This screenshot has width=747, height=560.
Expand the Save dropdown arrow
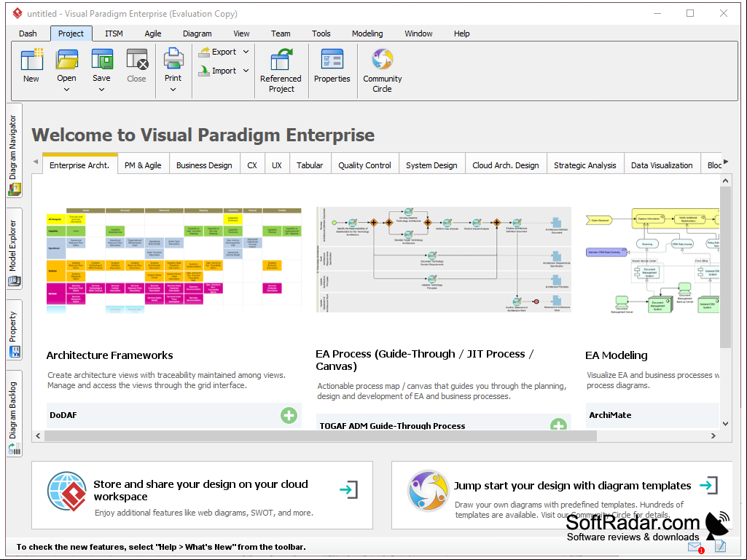(x=101, y=90)
